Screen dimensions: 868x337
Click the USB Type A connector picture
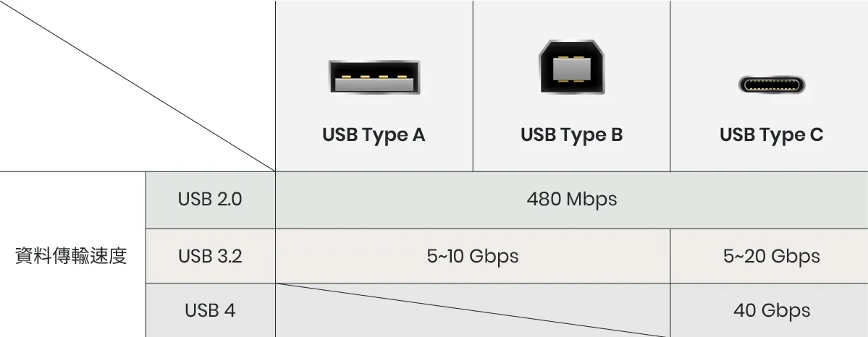pos(374,77)
